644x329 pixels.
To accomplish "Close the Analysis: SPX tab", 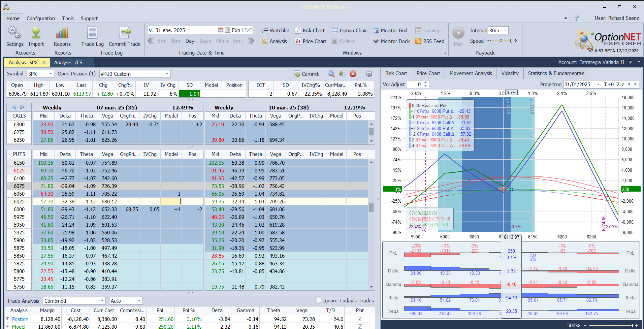I will [44, 63].
